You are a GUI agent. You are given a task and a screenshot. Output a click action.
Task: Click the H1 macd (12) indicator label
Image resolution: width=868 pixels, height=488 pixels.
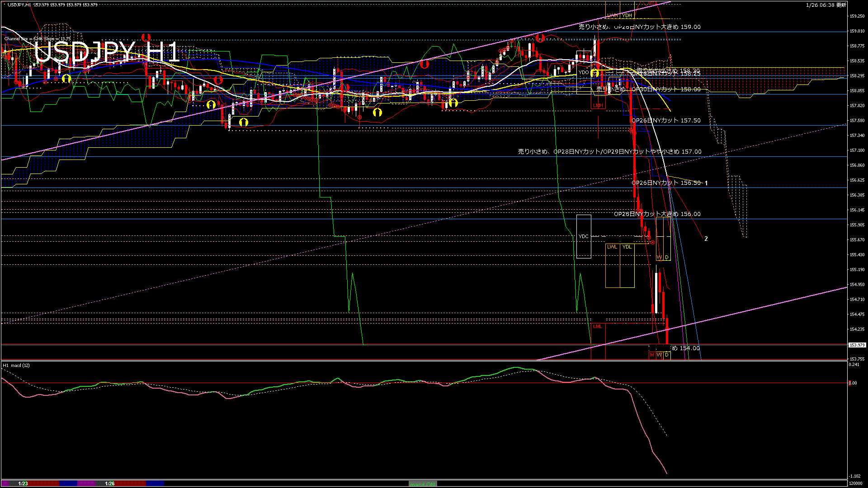coord(17,365)
